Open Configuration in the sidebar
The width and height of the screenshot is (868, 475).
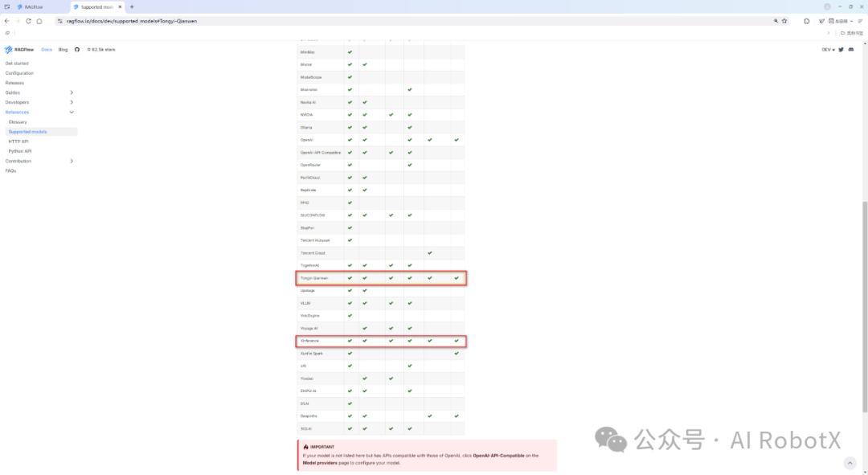(x=19, y=73)
